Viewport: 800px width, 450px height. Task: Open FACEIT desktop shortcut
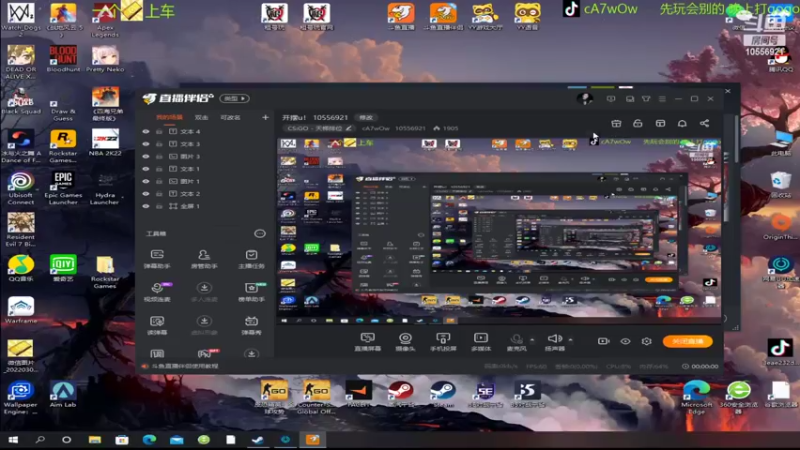359,394
